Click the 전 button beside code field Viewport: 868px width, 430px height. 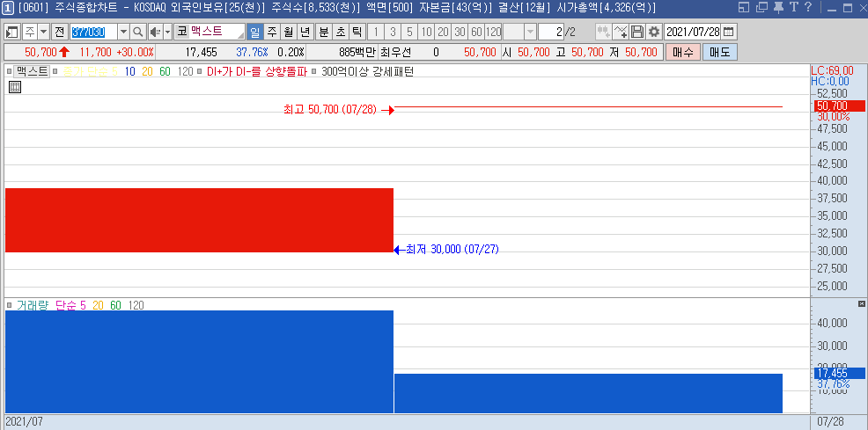tap(59, 32)
